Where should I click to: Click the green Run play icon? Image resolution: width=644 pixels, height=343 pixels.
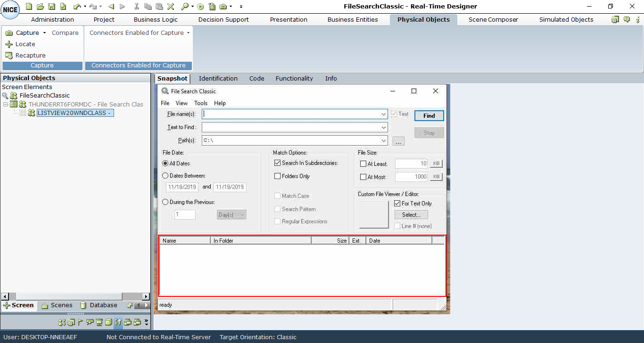pyautogui.click(x=201, y=7)
